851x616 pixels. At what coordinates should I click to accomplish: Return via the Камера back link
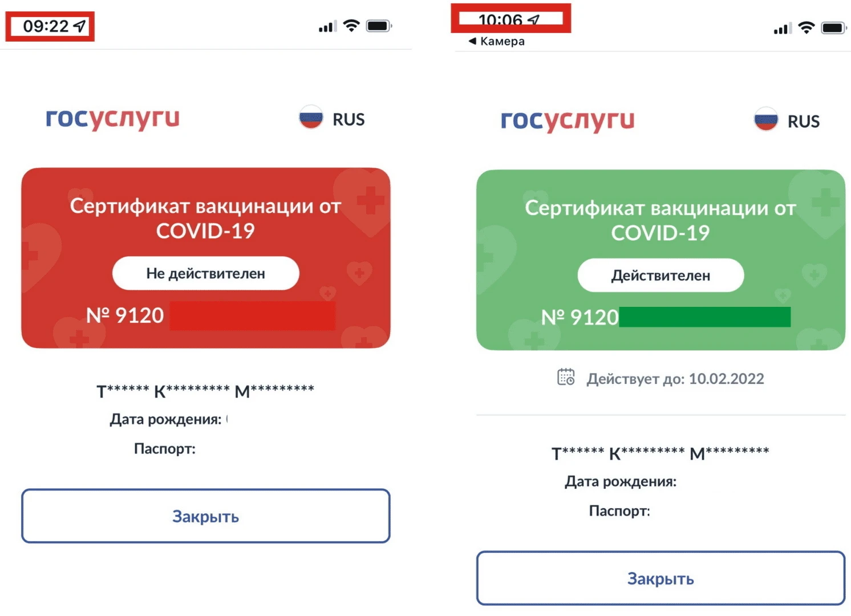pyautogui.click(x=496, y=40)
